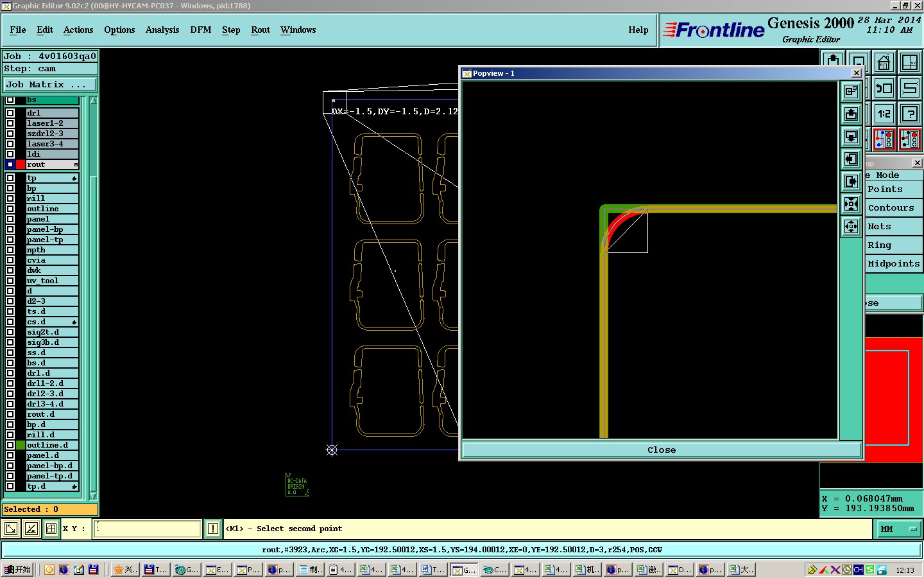Open the Step menu
Viewport: 924px width, 578px height.
[231, 30]
